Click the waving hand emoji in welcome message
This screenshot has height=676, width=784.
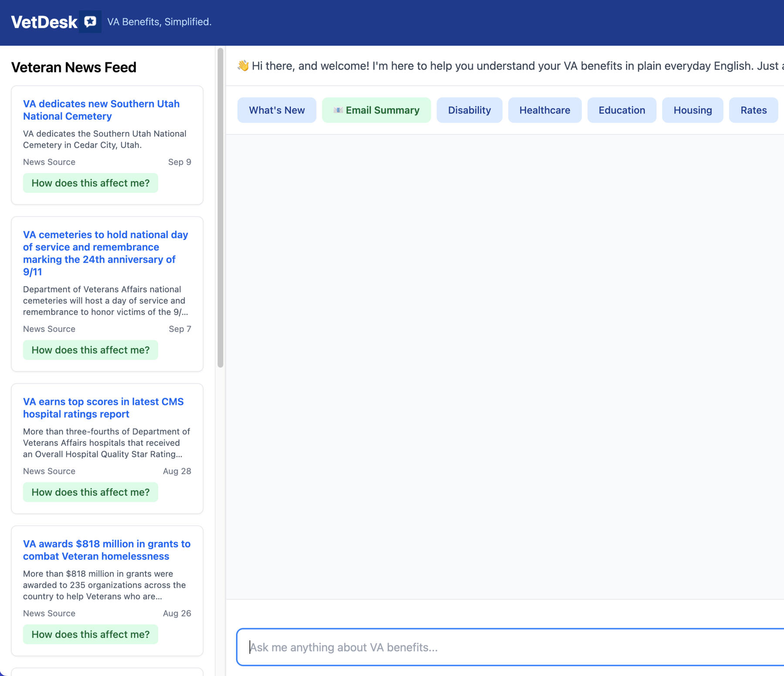point(243,66)
